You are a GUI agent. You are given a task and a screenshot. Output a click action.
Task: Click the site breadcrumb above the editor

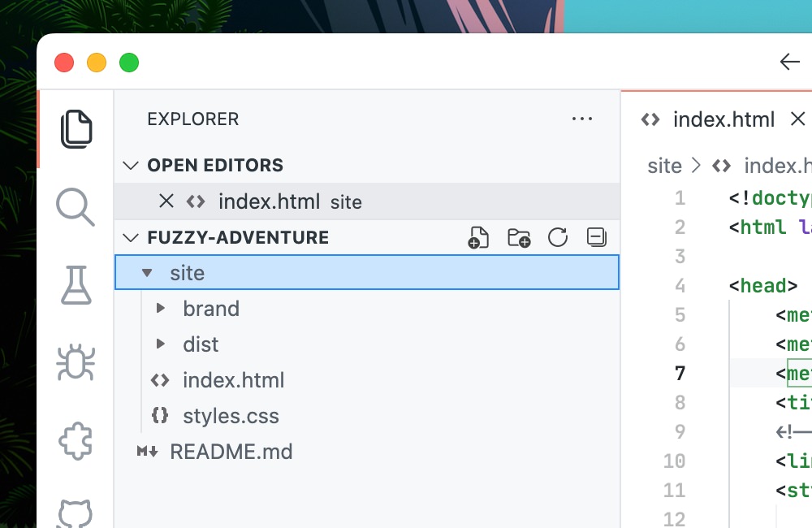[x=664, y=166]
